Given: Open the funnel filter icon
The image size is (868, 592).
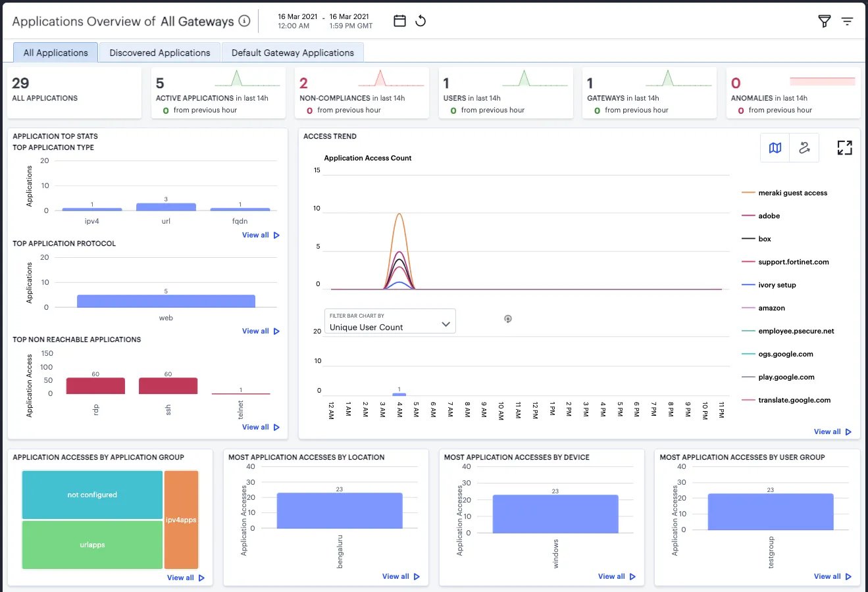Looking at the screenshot, I should (x=824, y=21).
